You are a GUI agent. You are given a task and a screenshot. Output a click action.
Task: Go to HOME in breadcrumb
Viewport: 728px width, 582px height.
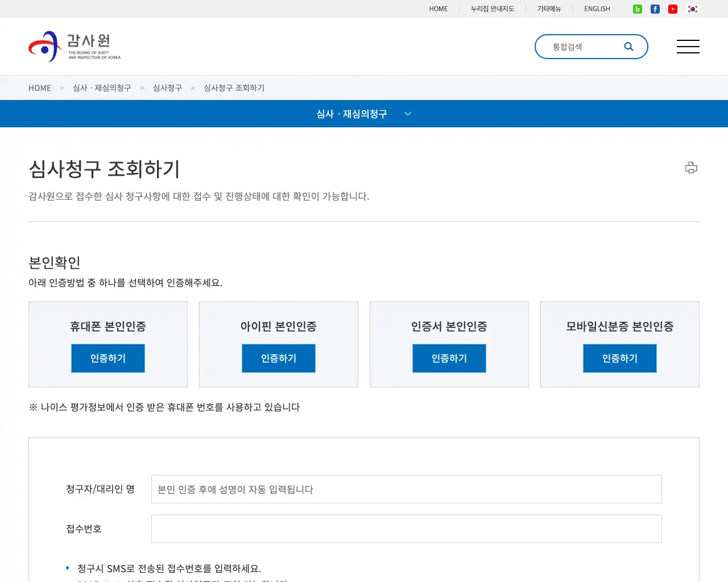click(40, 88)
